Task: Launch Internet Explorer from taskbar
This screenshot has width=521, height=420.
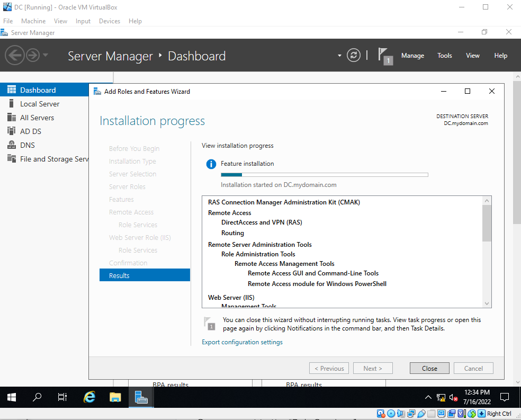Action: pyautogui.click(x=89, y=397)
